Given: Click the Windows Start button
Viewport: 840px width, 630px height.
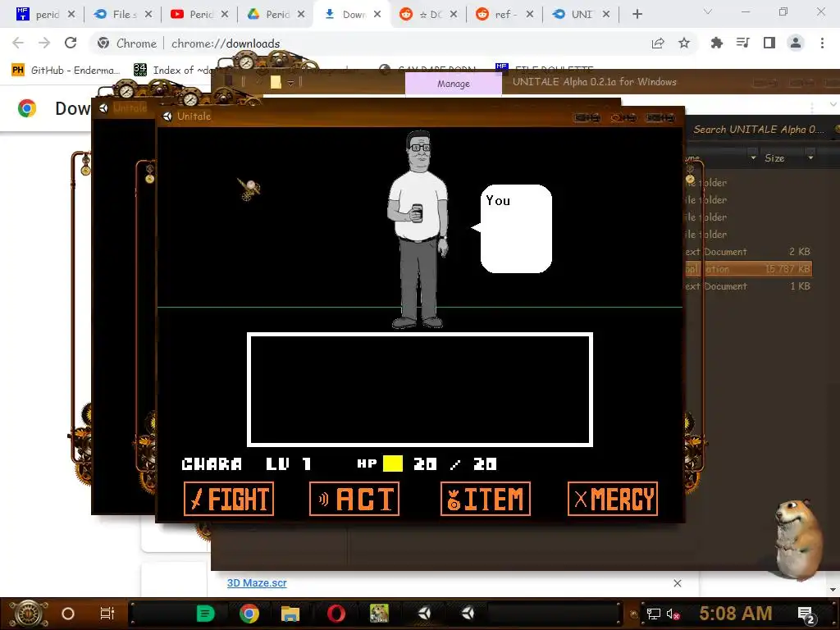Looking at the screenshot, I should (29, 614).
